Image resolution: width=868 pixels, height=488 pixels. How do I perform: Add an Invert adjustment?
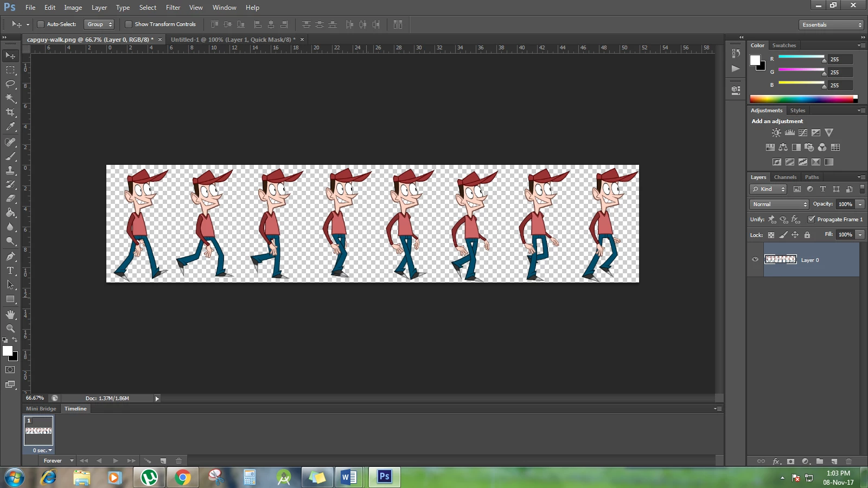(x=777, y=162)
